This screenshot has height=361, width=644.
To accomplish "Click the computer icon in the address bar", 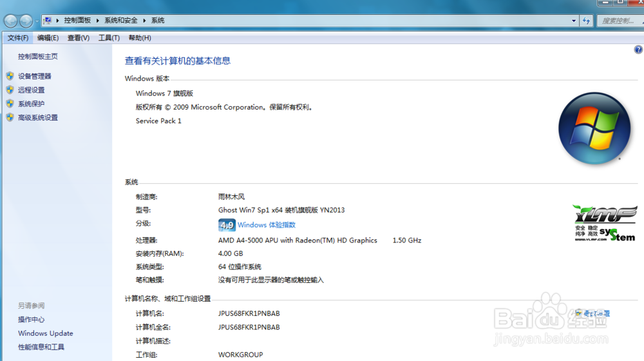I will click(48, 20).
